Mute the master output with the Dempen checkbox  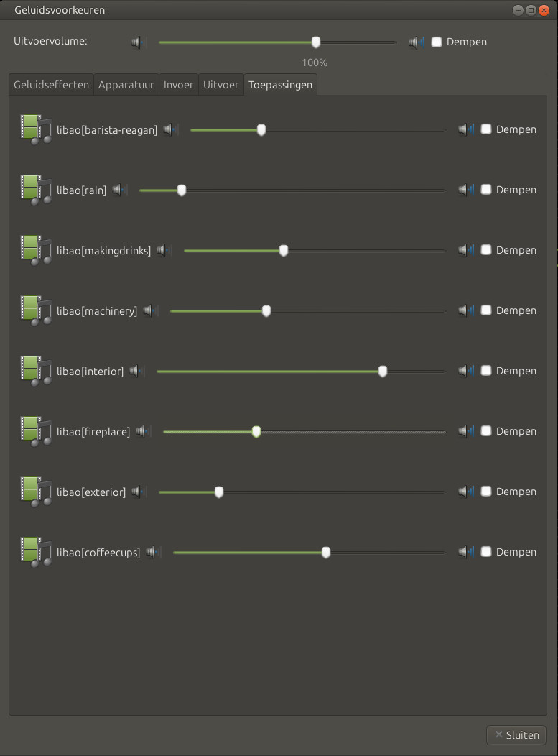437,42
